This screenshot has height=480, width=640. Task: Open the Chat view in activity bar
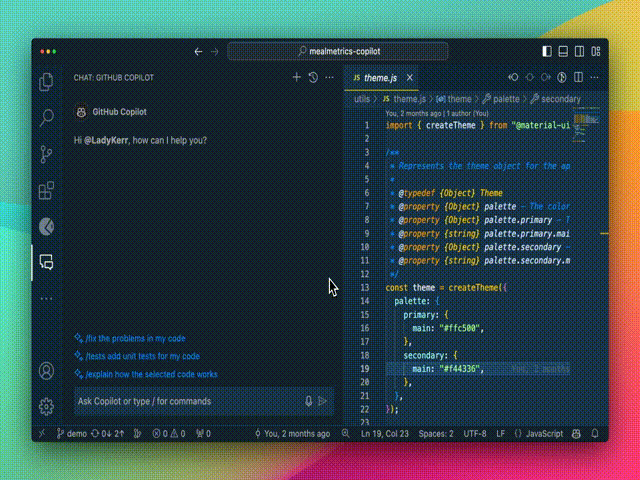(46, 263)
